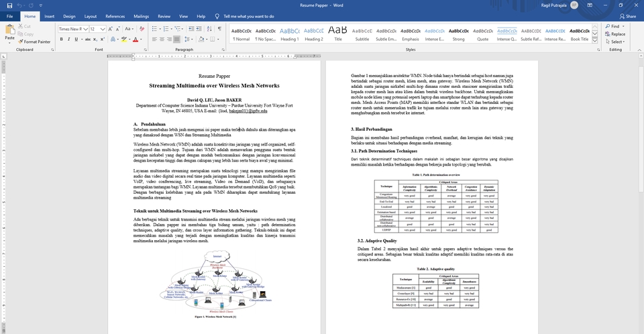Viewport: 644px width, 334px height.
Task: Open Paste options dropdown arrow
Action: 10,43
